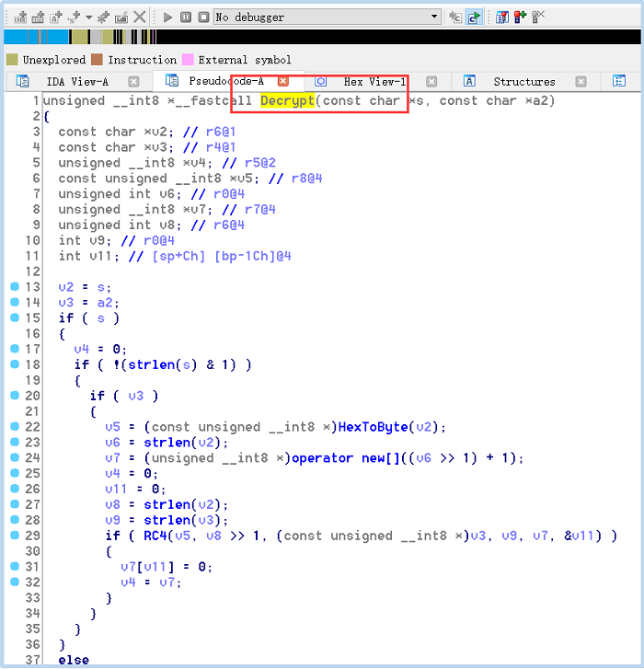The image size is (644, 669).
Task: Click the delete breakpoint traffic-light icon
Action: 538,17
